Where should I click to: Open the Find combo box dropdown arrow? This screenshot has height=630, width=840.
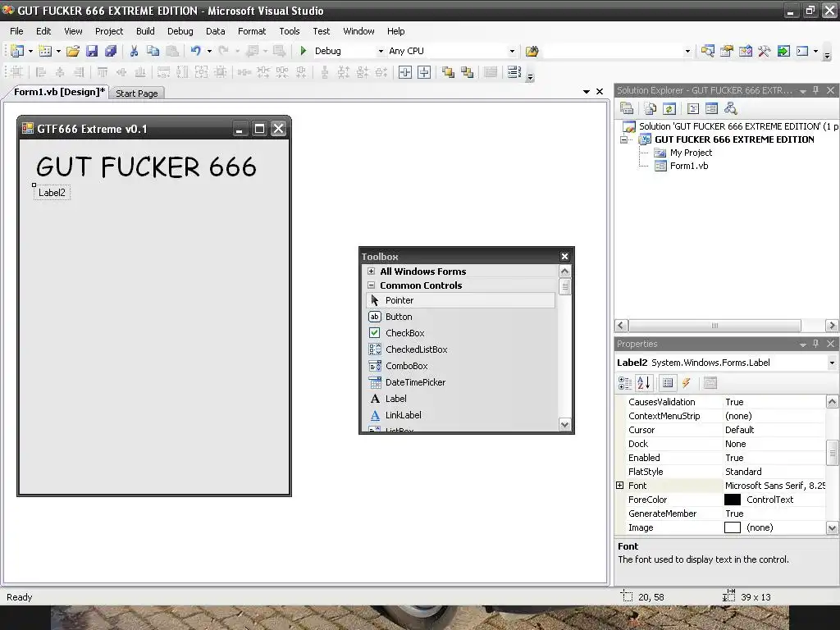pyautogui.click(x=688, y=52)
